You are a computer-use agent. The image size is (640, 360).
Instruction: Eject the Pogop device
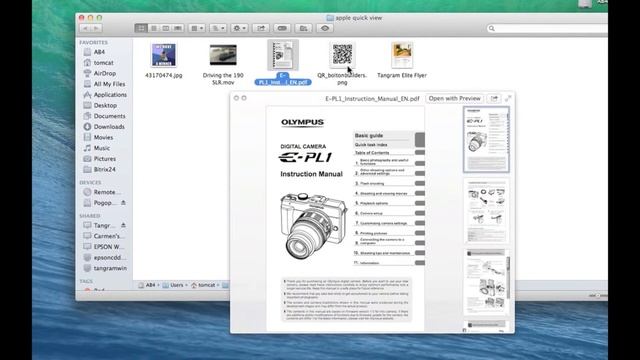(123, 202)
